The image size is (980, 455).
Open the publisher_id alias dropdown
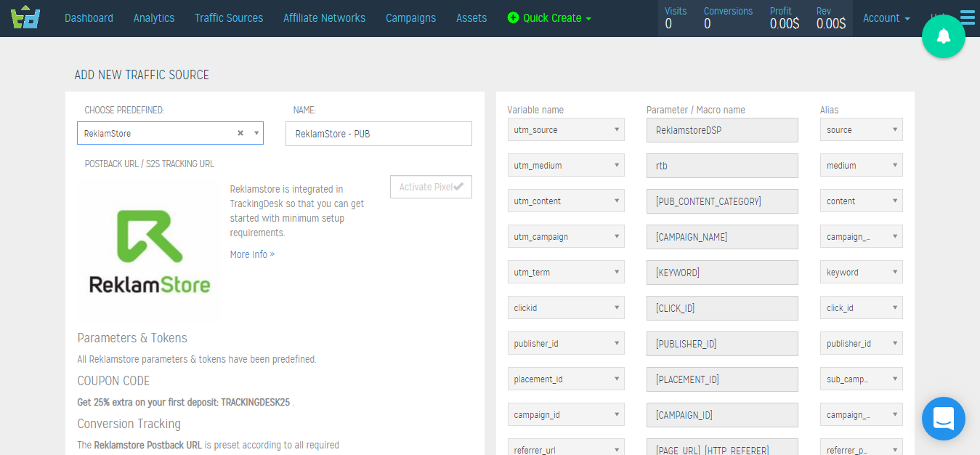[862, 343]
